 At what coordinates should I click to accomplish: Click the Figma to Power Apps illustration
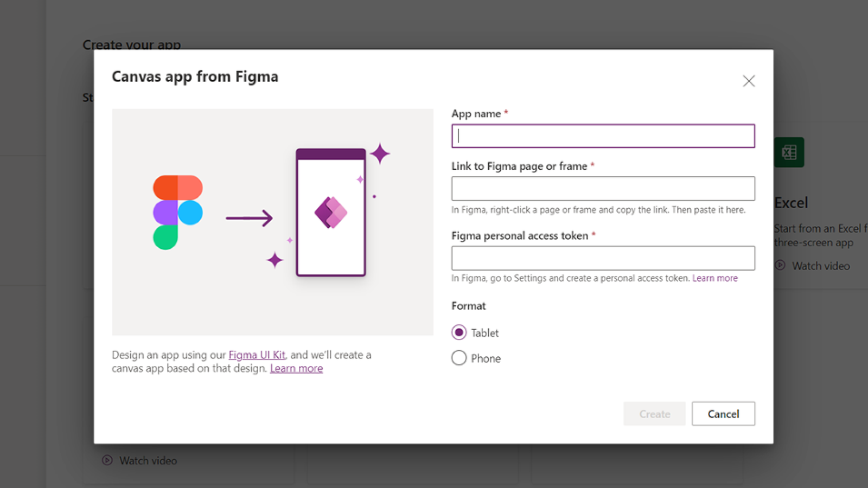(x=272, y=222)
